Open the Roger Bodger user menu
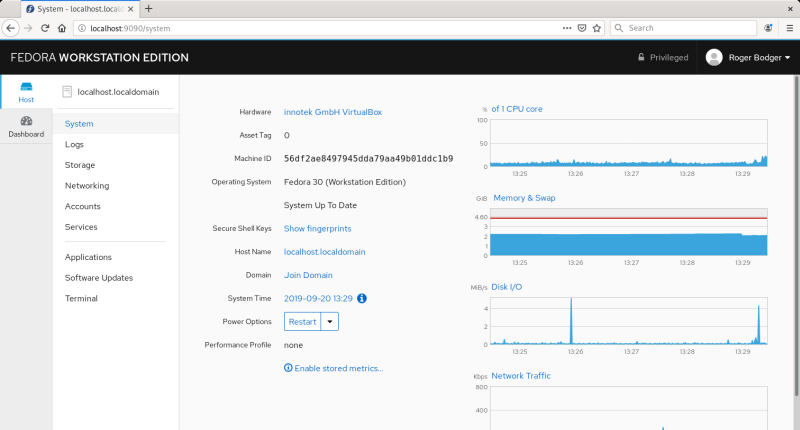800x430 pixels. tap(748, 58)
